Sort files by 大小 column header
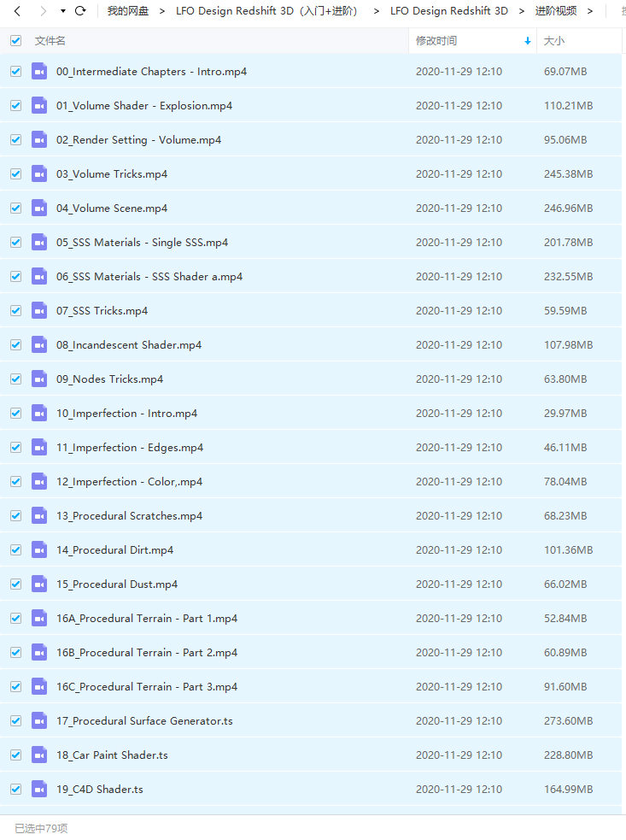This screenshot has width=626, height=840. tap(554, 41)
